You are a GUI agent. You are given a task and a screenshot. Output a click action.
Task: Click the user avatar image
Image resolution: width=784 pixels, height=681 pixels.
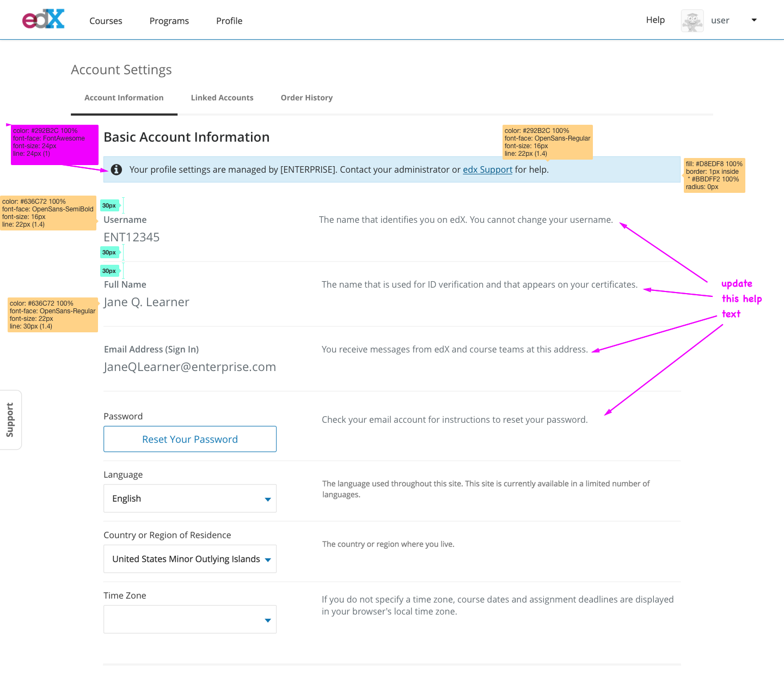[x=692, y=21]
